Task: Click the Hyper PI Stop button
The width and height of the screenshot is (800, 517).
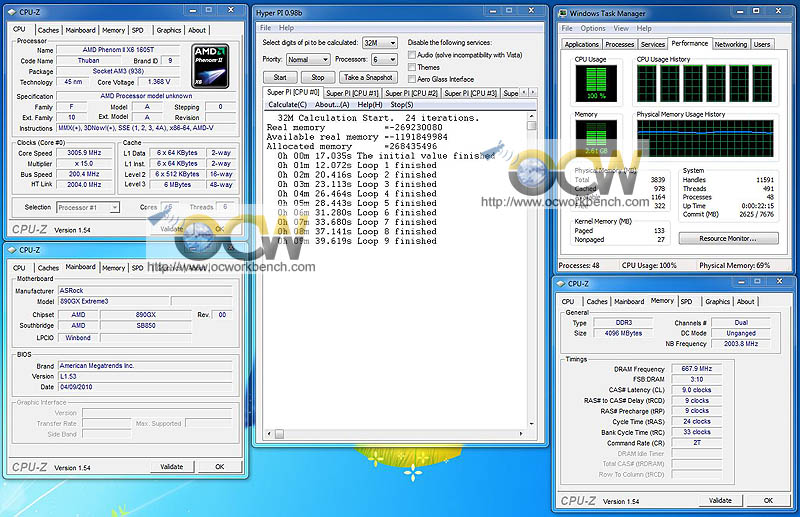Action: (x=318, y=78)
